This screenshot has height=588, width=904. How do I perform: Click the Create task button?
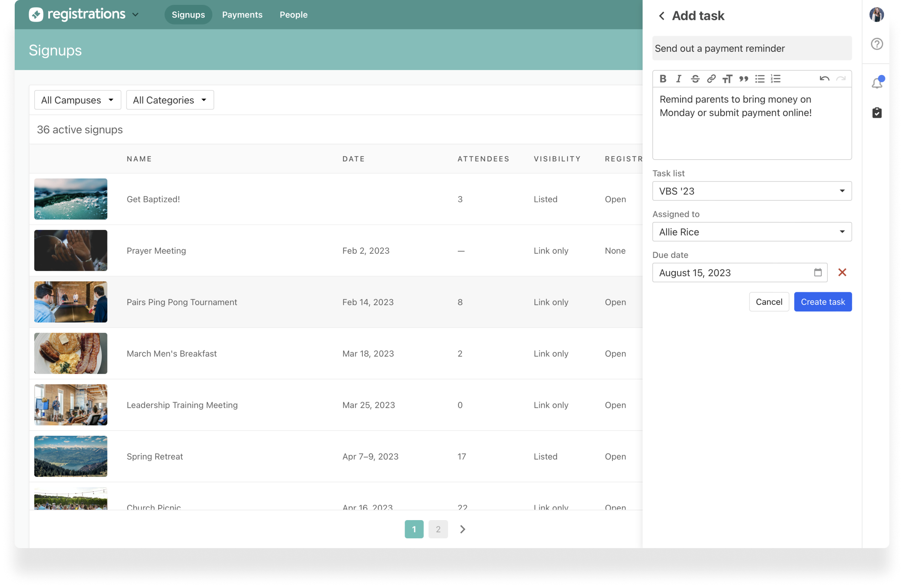click(823, 302)
